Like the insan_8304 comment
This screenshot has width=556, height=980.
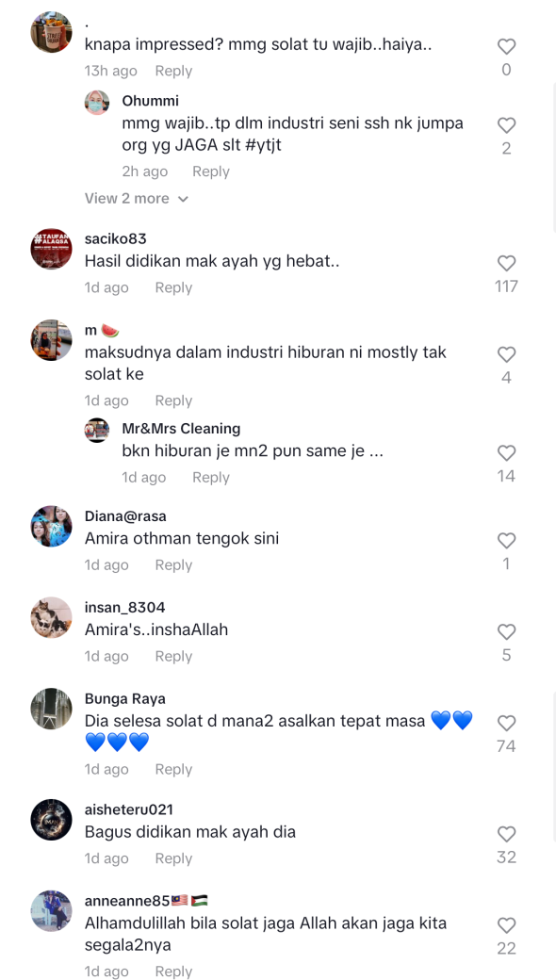tap(506, 632)
